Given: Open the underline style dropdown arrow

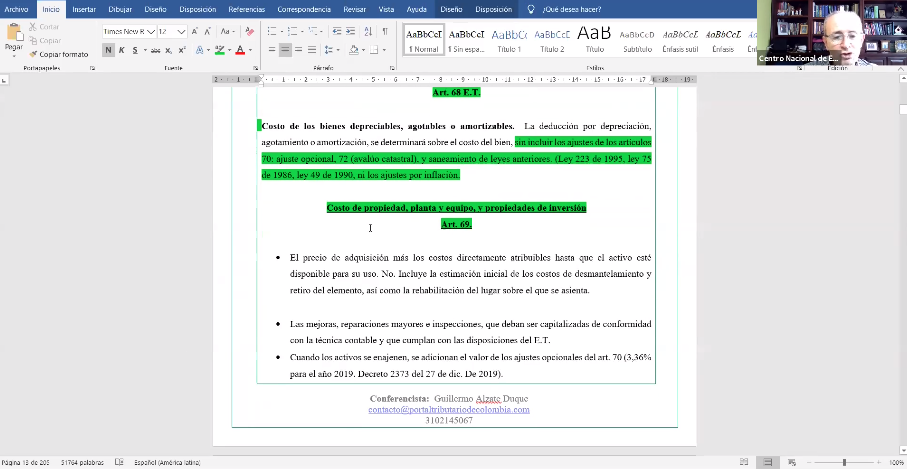Looking at the screenshot, I should click(145, 50).
